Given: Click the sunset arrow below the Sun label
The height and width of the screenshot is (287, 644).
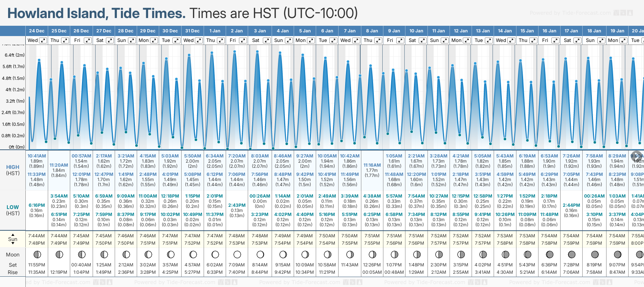Looking at the screenshot, I should 13,244.
